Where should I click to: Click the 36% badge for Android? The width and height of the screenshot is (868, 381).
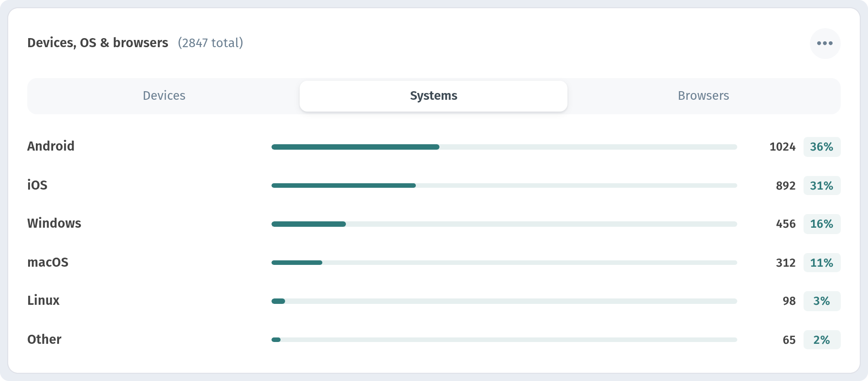point(822,147)
